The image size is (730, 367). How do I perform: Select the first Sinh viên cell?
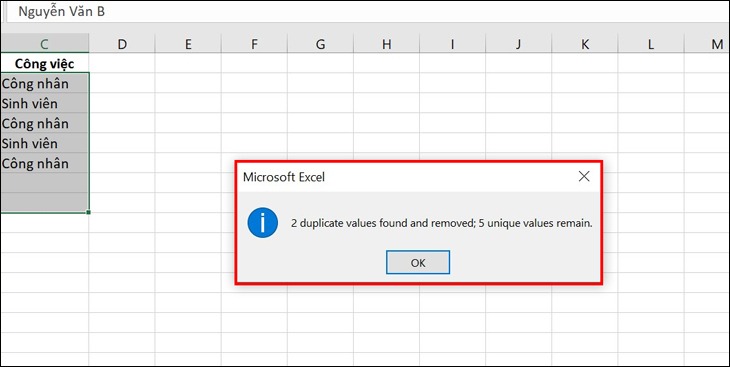coord(44,103)
